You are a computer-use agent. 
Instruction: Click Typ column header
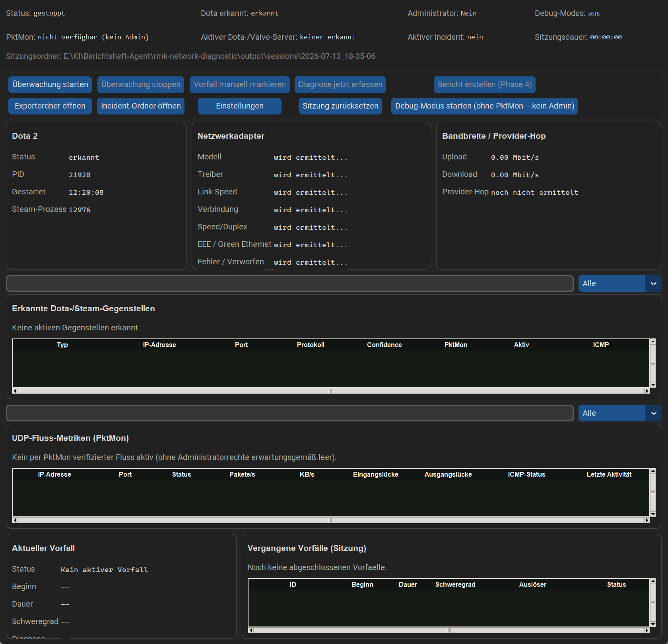point(62,345)
